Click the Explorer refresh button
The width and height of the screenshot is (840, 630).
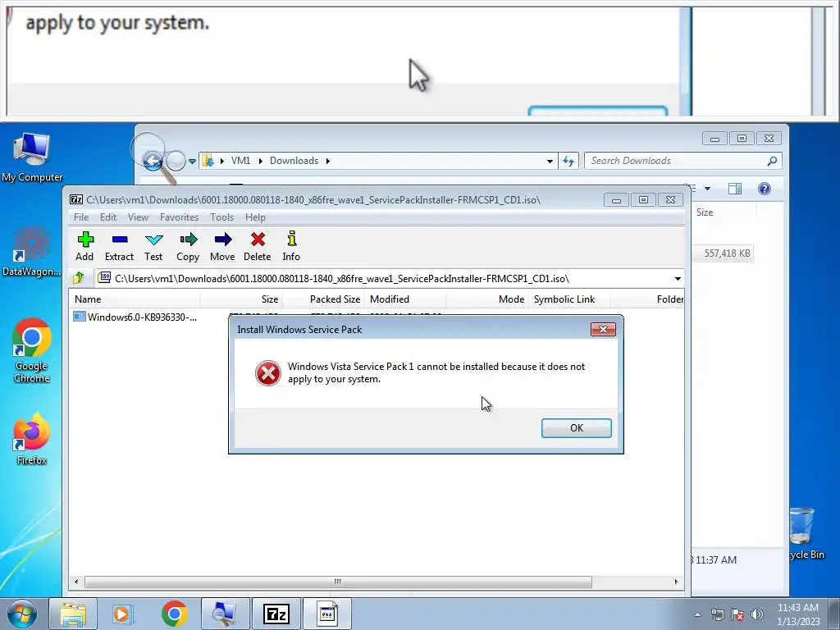tap(568, 161)
